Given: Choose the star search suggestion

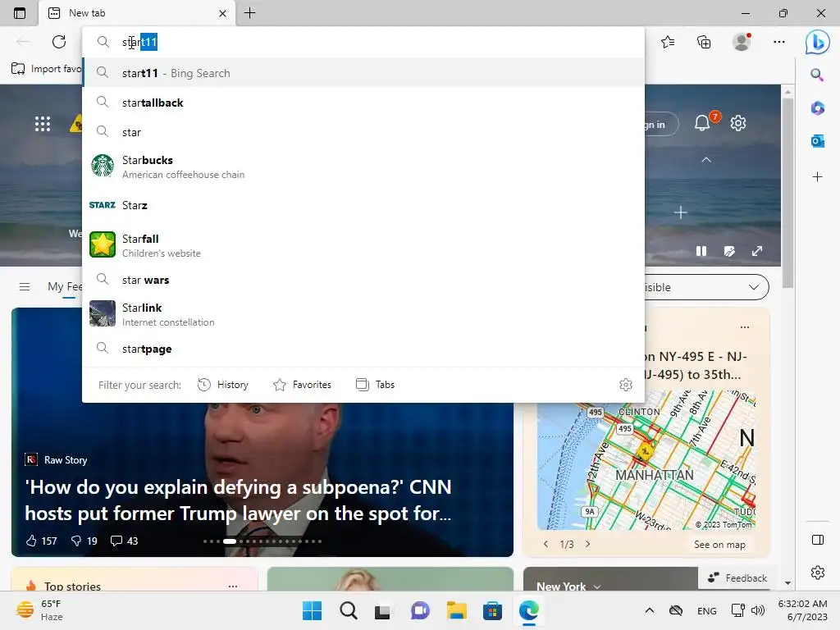Looking at the screenshot, I should coord(363,132).
